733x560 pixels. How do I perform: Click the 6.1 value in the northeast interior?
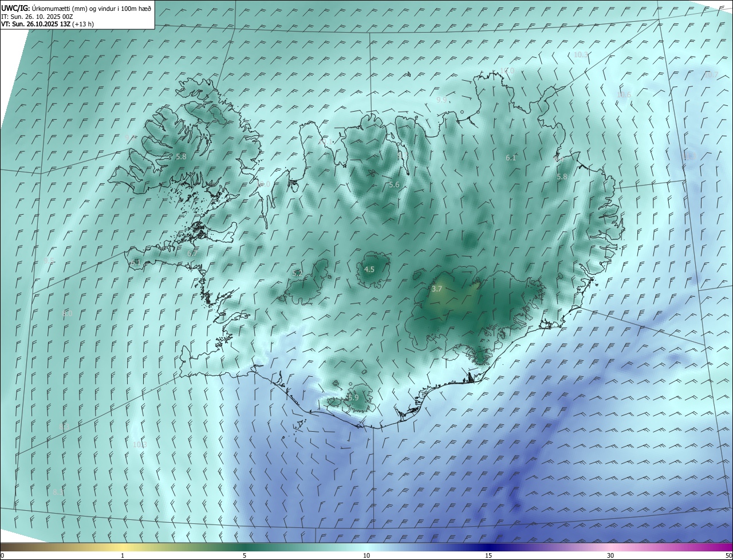point(511,157)
